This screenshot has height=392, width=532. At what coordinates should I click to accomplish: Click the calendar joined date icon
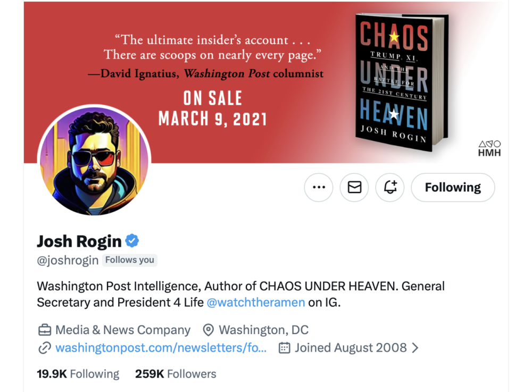[285, 348]
